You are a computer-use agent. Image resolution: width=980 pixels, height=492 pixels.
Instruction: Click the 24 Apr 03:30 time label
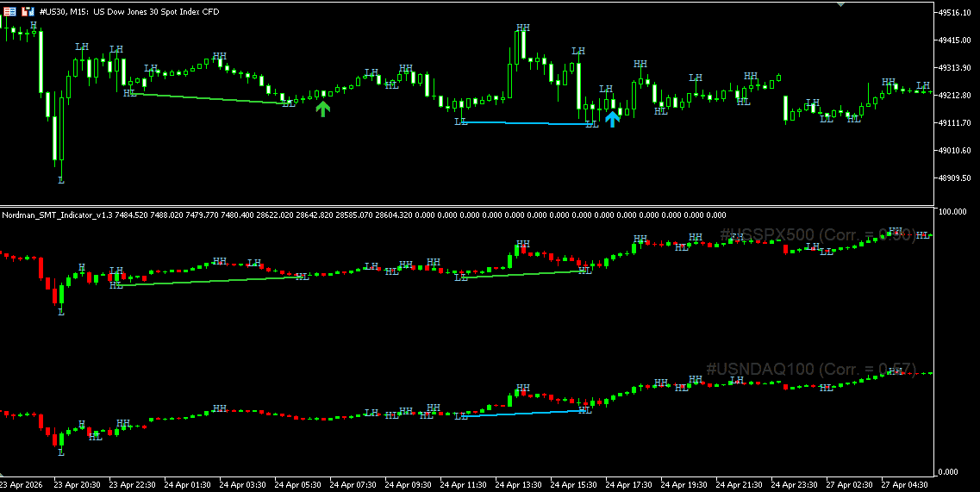click(x=242, y=484)
